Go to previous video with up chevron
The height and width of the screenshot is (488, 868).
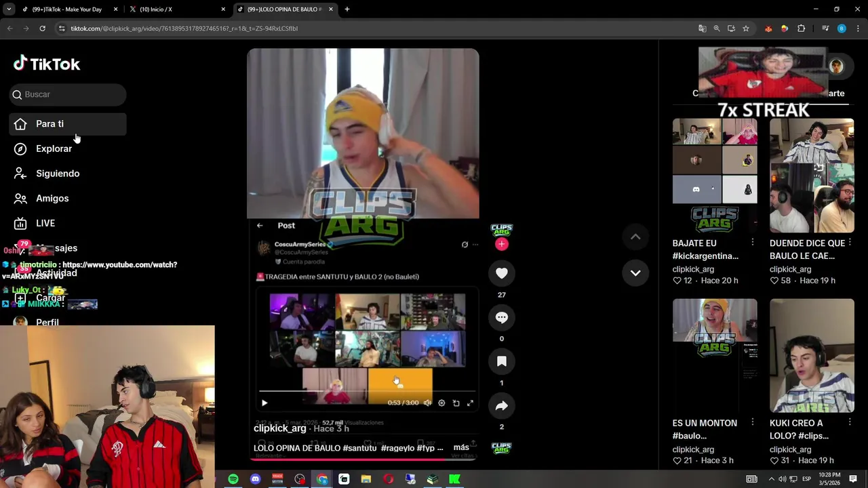(x=635, y=237)
